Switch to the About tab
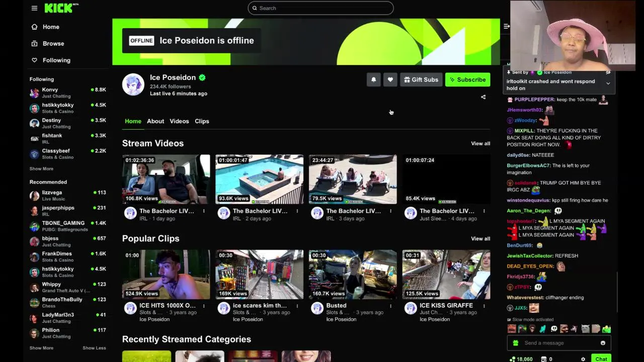Screen dimensions: 644x362 (x=155, y=121)
